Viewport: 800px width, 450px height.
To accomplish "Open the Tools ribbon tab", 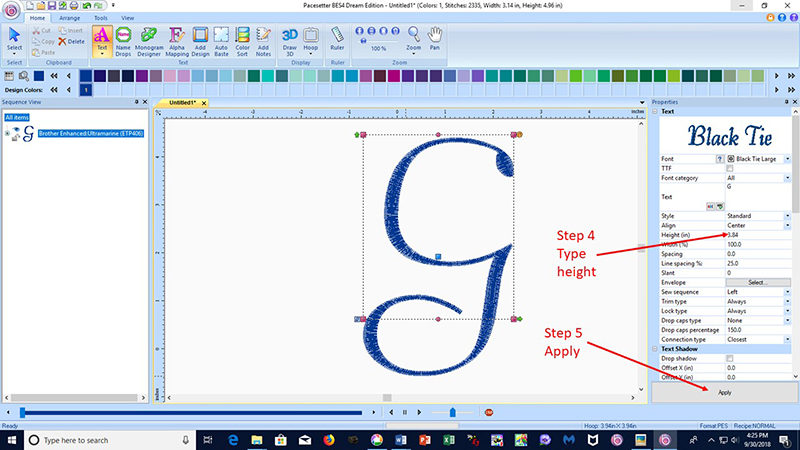I will (x=101, y=18).
